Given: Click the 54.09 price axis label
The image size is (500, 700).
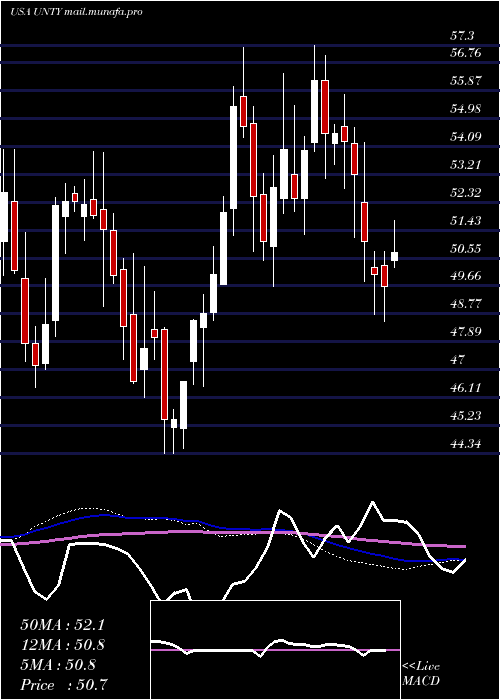Looking at the screenshot, I should pyautogui.click(x=466, y=137).
